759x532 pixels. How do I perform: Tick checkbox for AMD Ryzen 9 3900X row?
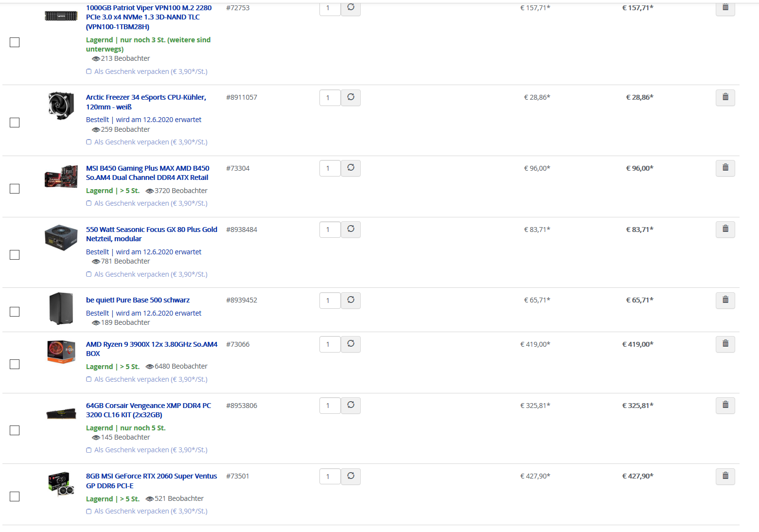click(15, 364)
